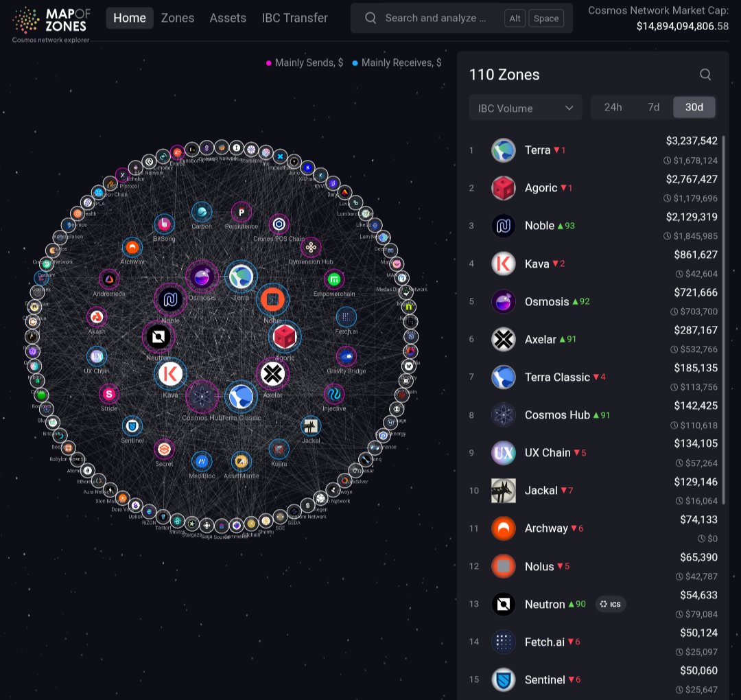Click Cosmos Hub icon in zones list
741x700 pixels.
coord(504,415)
